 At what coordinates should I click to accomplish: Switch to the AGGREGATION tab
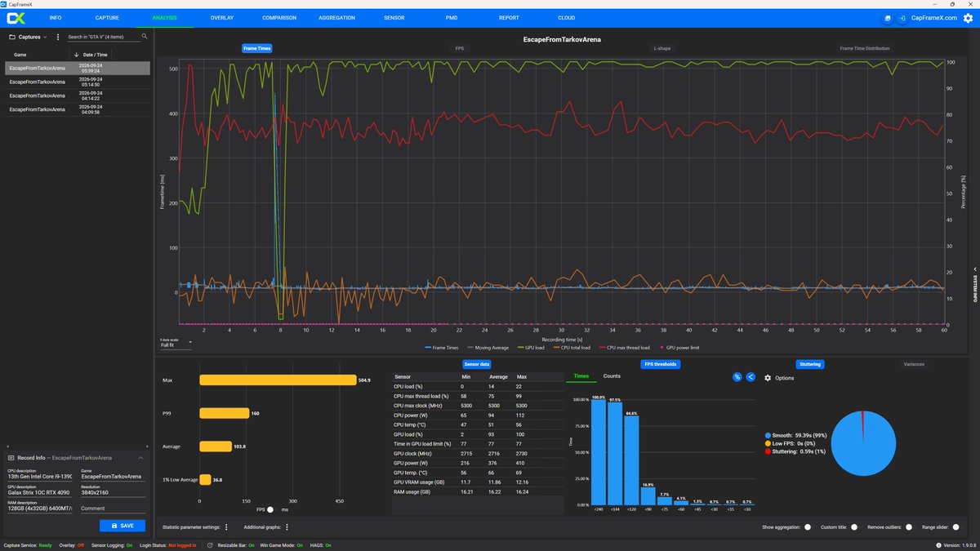point(336,17)
